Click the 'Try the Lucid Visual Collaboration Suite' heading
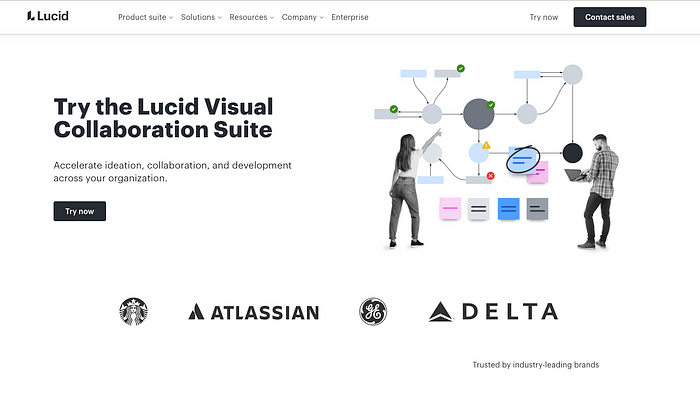Screen dimensions: 700x394 pos(163,118)
